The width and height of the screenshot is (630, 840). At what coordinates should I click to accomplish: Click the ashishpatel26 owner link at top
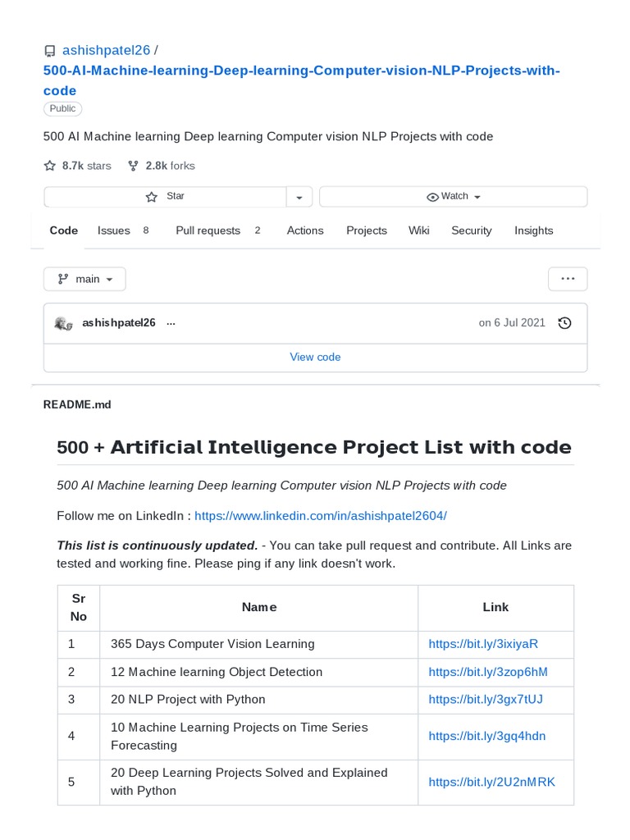tap(107, 51)
